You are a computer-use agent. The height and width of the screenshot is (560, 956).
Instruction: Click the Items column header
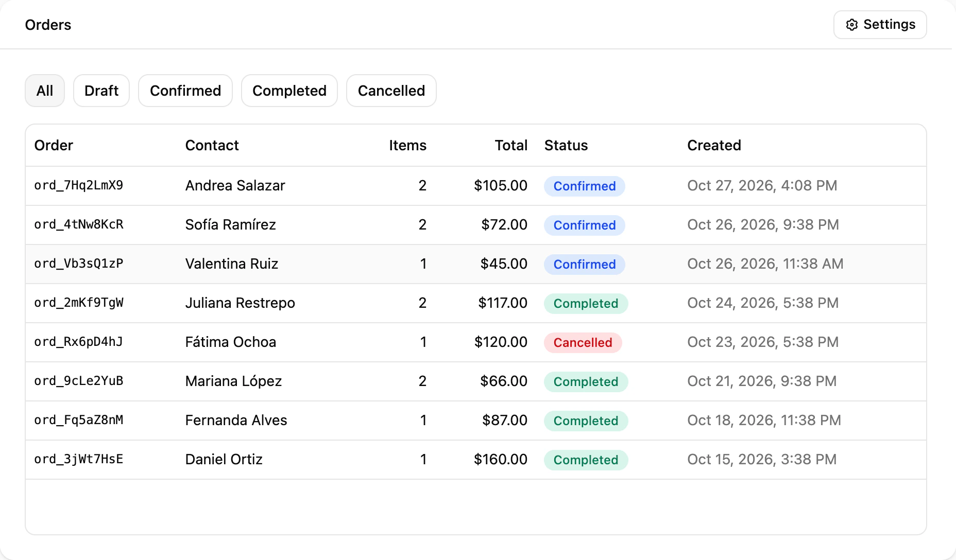(x=407, y=145)
